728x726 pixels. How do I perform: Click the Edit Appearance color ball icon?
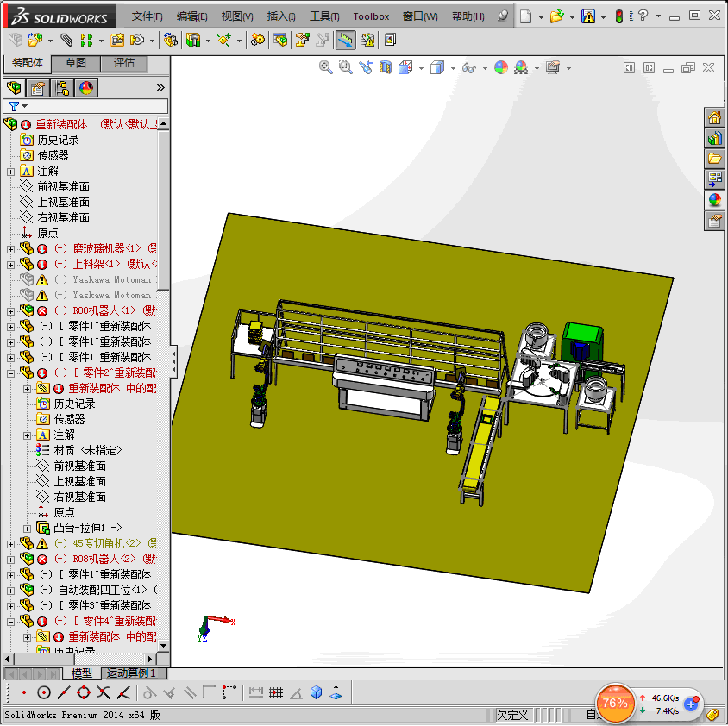pyautogui.click(x=501, y=68)
